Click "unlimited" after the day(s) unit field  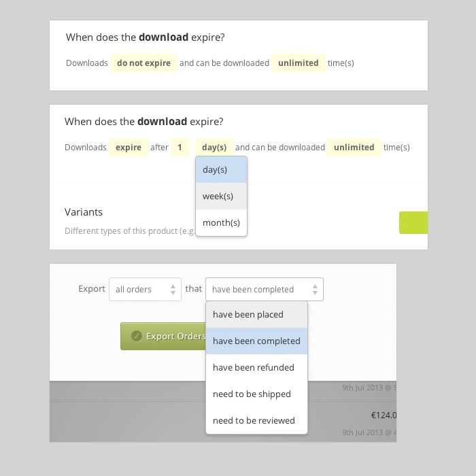pos(354,148)
